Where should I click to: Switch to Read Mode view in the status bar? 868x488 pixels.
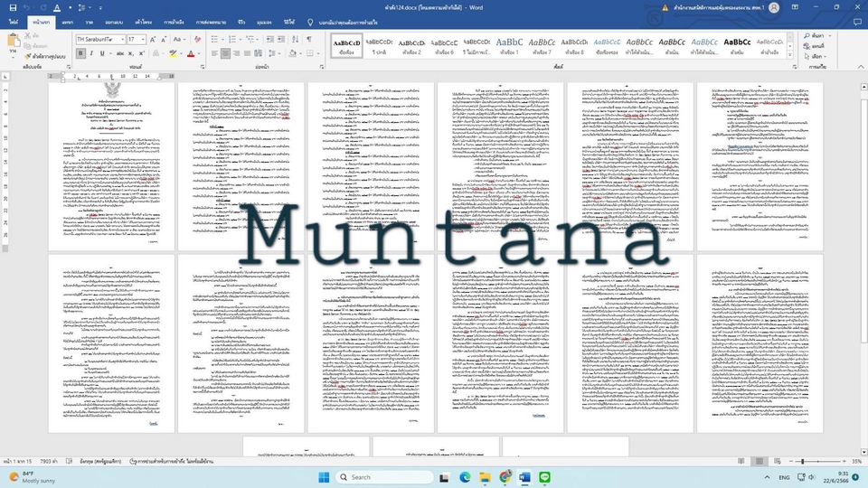tap(741, 461)
